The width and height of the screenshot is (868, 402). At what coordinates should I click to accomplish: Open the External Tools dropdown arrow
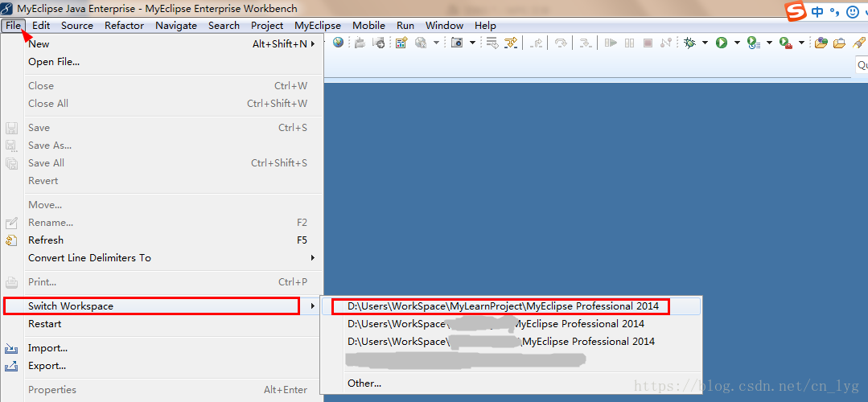point(801,43)
